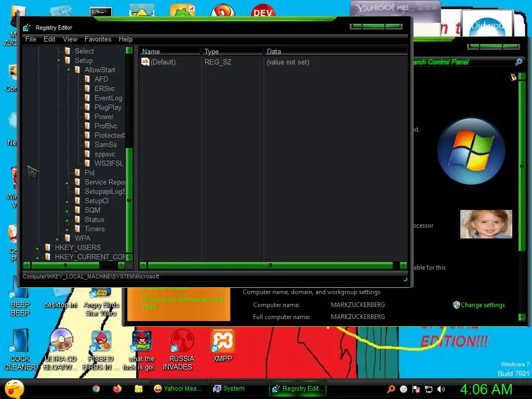The width and height of the screenshot is (532, 399).
Task: Click the ERSvc key folder icon
Action: pos(87,88)
